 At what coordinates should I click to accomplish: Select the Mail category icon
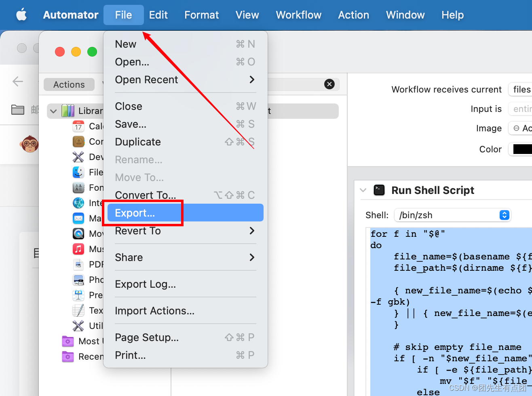78,218
